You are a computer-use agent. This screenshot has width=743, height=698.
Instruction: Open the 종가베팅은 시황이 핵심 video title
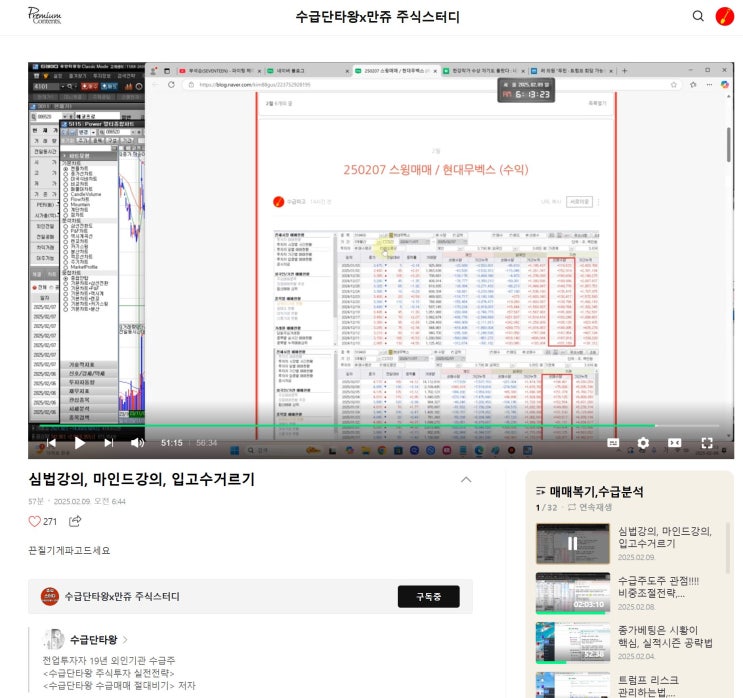click(x=665, y=636)
